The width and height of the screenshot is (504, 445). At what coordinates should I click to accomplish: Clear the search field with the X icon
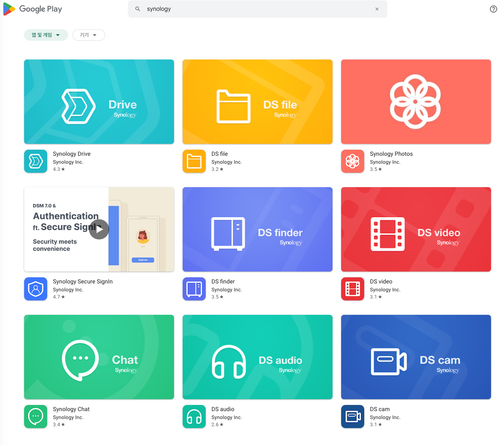point(377,9)
